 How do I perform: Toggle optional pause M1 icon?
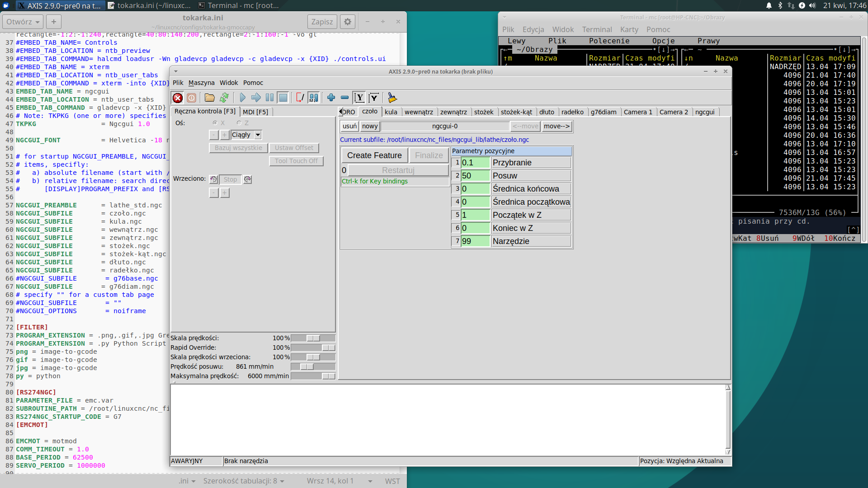click(x=313, y=98)
